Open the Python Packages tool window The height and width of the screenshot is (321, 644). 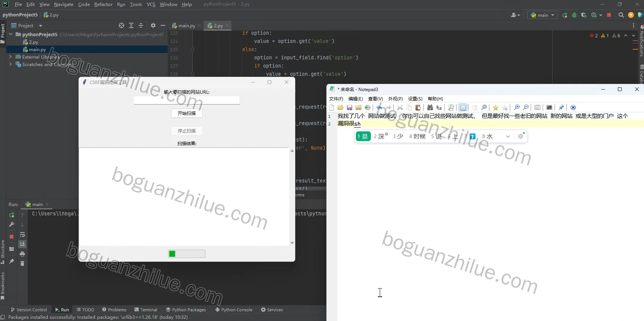(x=186, y=310)
